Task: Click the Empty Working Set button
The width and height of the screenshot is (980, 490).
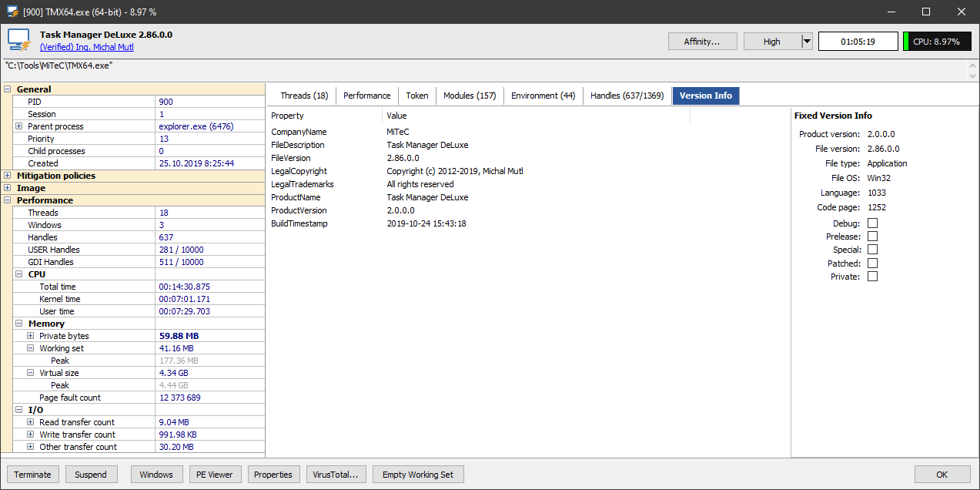Action: (x=418, y=475)
